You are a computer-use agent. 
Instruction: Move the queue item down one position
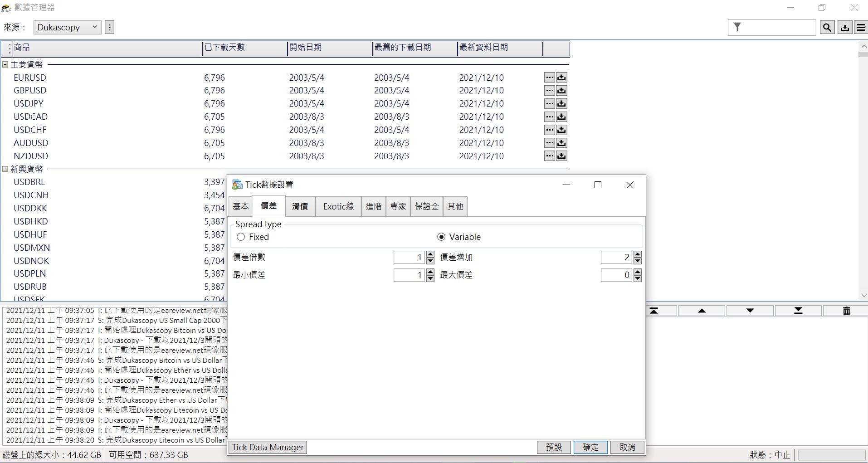coord(750,311)
